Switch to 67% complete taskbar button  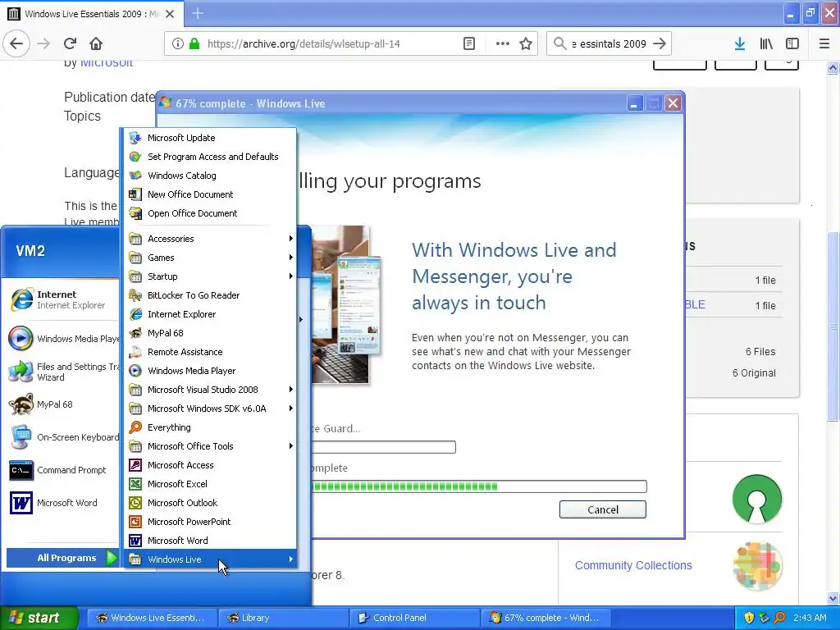pyautogui.click(x=545, y=618)
